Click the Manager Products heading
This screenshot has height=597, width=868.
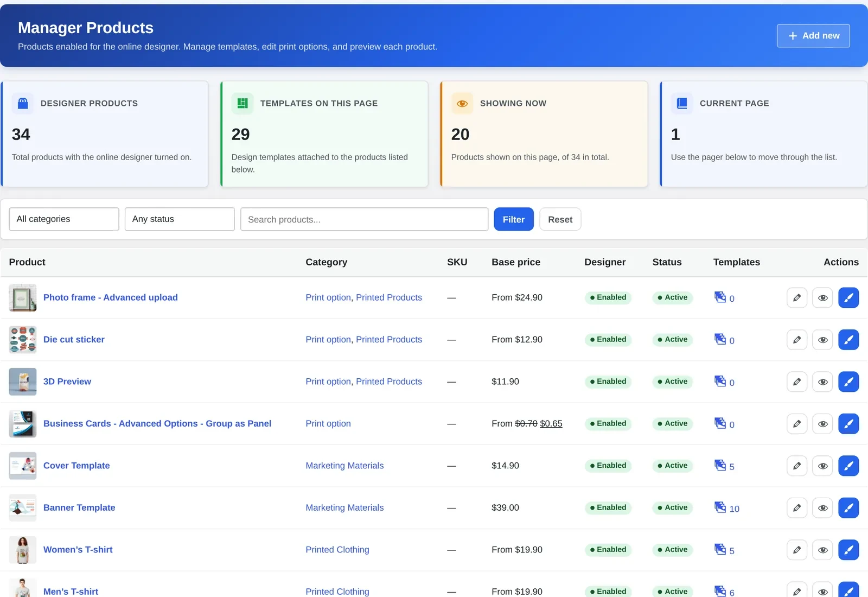pos(86,28)
